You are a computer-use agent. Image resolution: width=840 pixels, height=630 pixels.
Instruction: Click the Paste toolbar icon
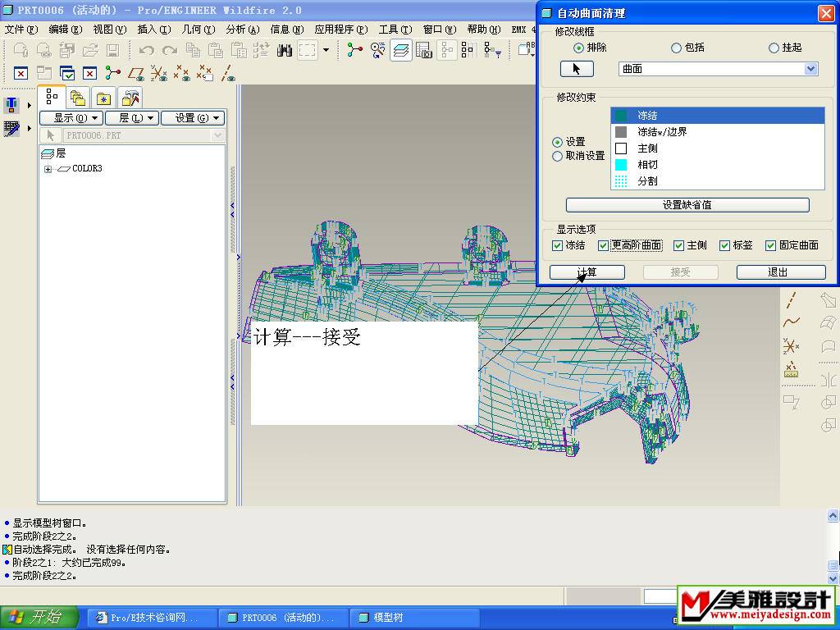216,50
